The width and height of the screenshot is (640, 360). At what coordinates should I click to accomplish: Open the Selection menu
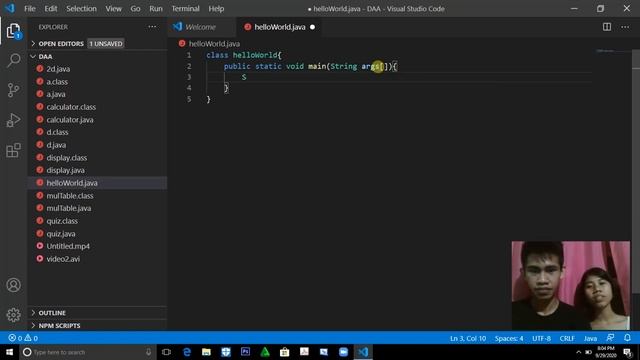pyautogui.click(x=81, y=9)
